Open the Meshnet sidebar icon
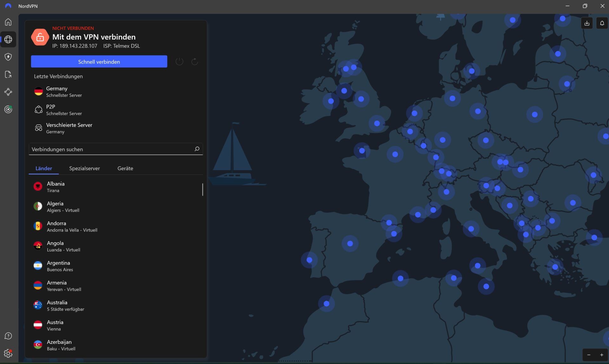The image size is (609, 364). [x=8, y=92]
